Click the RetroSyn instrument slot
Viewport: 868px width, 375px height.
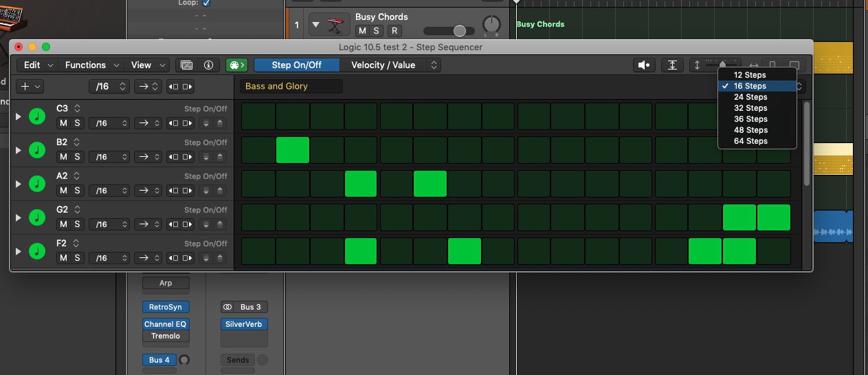pos(164,308)
